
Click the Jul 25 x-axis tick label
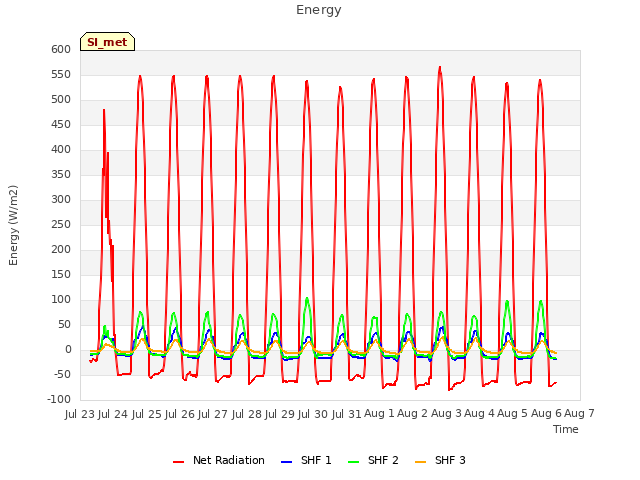pos(146,414)
